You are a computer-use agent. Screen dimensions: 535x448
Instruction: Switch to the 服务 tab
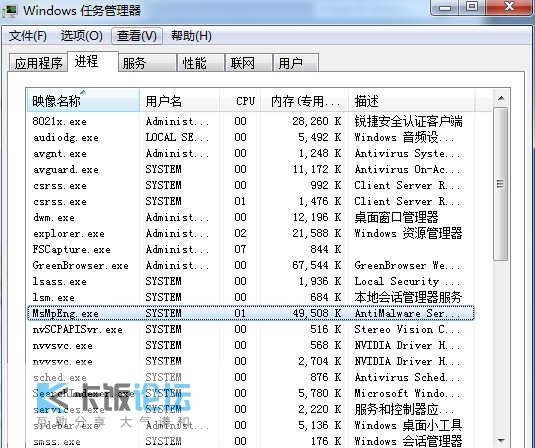pos(147,63)
